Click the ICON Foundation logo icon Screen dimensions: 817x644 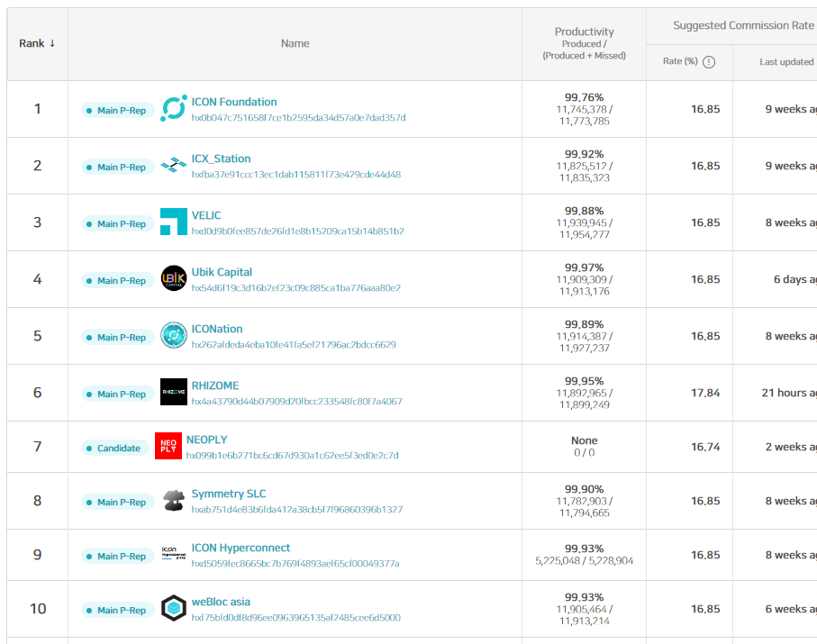coord(174,108)
